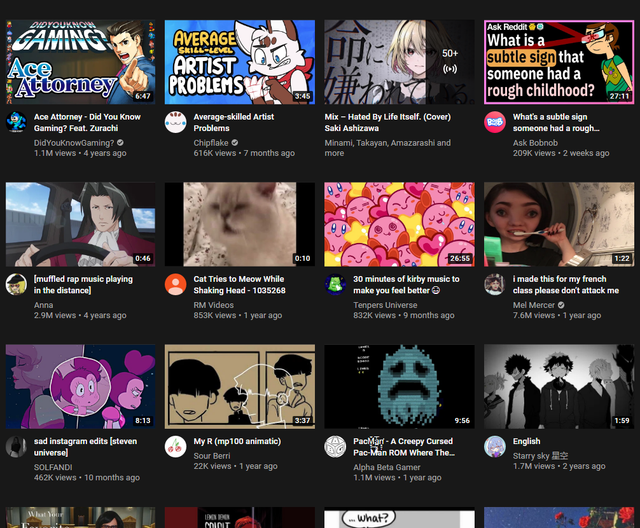Click black and white anime 'English' thumbnail
The image size is (640, 528).
click(559, 387)
